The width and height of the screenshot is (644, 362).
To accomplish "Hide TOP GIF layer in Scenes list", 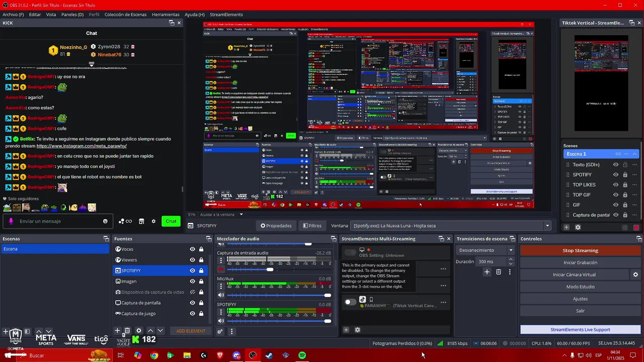I will click(x=615, y=195).
